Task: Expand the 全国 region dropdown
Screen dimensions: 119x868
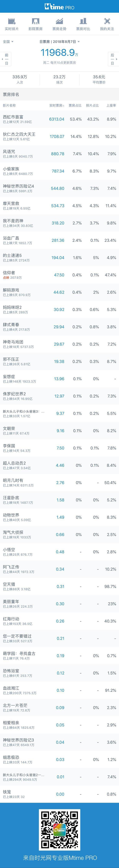Action: [x=8, y=42]
